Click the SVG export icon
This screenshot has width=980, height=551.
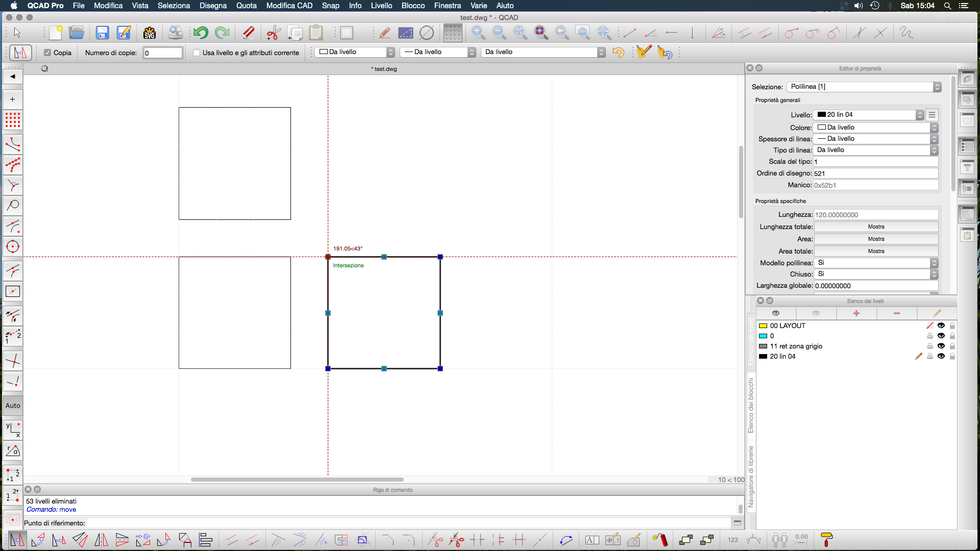(150, 33)
